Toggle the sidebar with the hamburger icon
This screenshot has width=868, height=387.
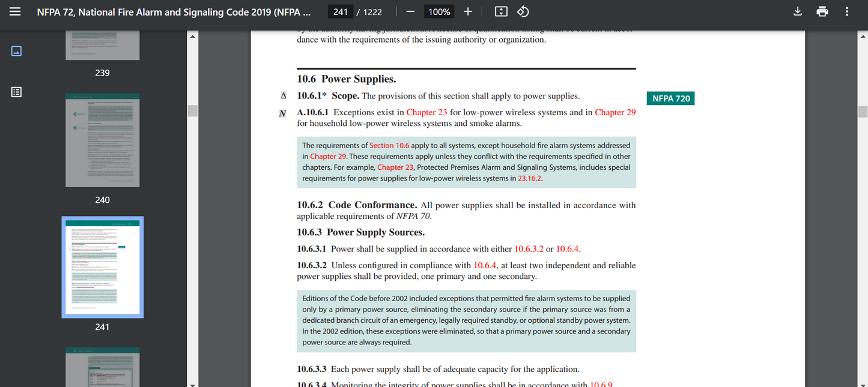pos(14,11)
